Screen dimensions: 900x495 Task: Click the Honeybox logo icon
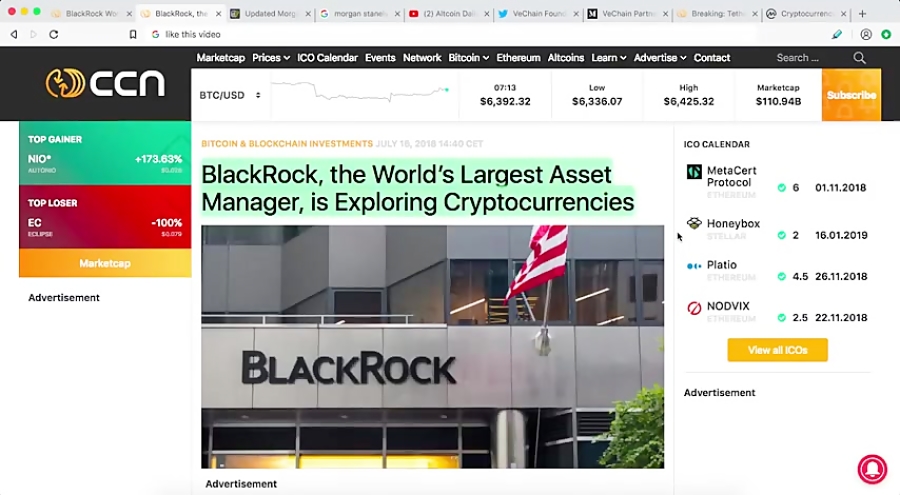[x=694, y=223]
